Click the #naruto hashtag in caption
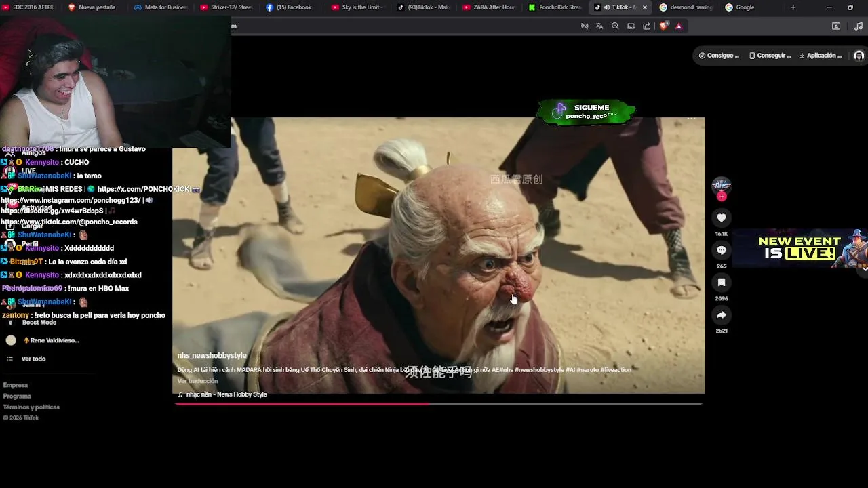The width and height of the screenshot is (868, 488). 588,370
